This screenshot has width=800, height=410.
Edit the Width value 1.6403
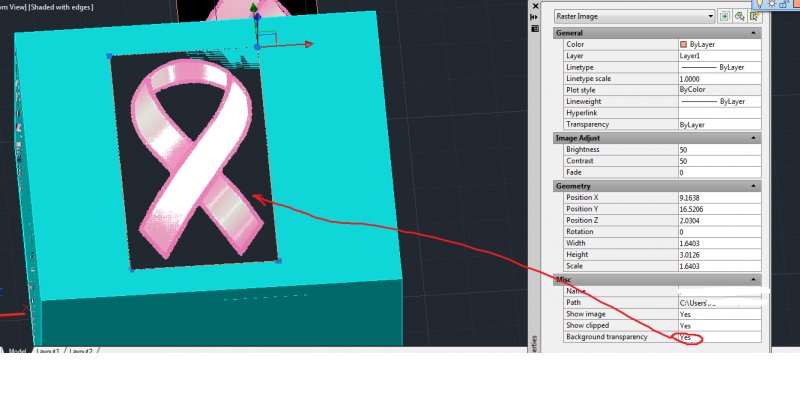719,243
